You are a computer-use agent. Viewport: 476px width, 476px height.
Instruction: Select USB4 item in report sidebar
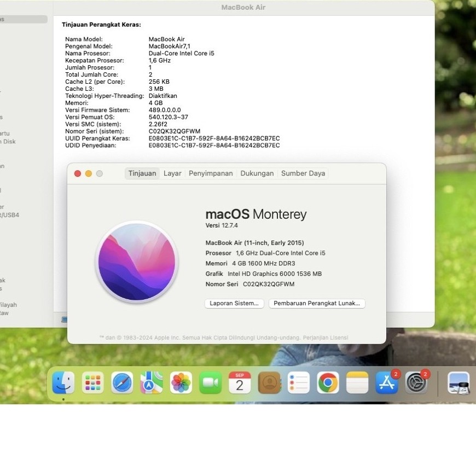(10, 215)
